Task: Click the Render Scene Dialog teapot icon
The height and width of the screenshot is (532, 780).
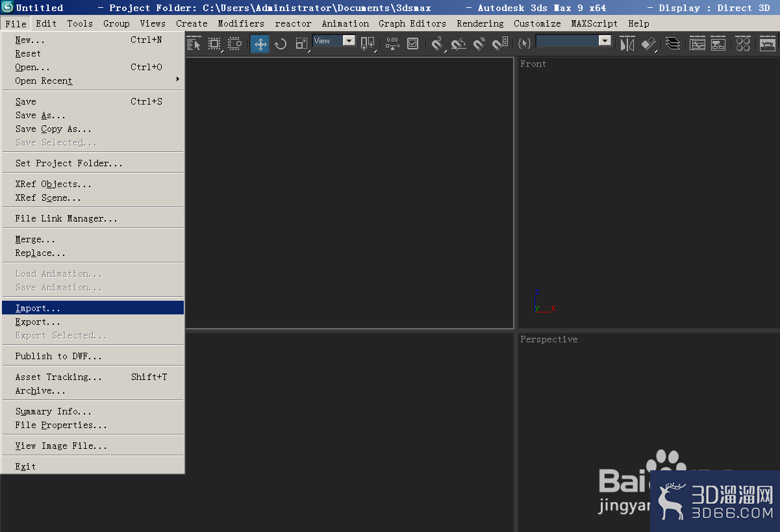Action: 768,44
